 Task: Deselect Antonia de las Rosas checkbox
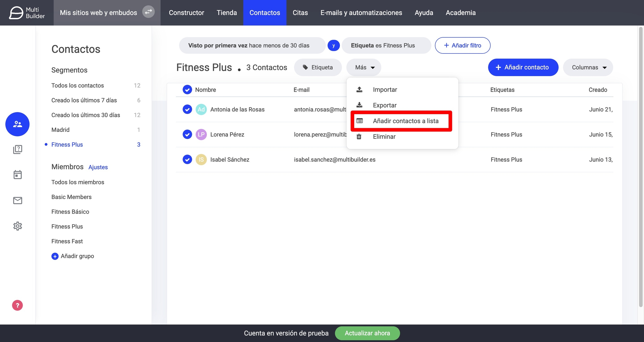click(187, 109)
